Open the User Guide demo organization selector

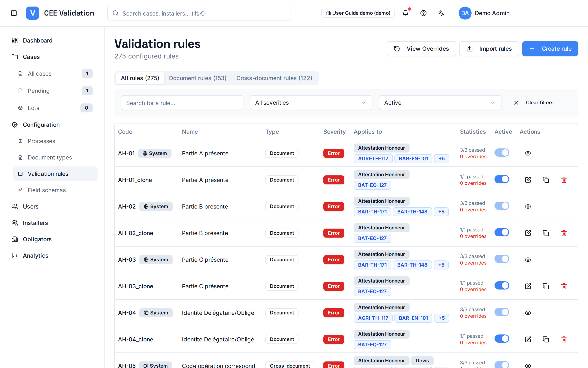click(x=358, y=13)
